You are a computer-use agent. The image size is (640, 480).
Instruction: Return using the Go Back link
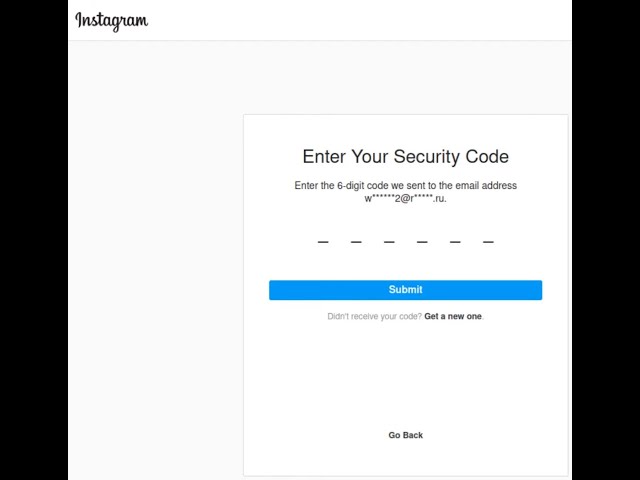point(405,435)
